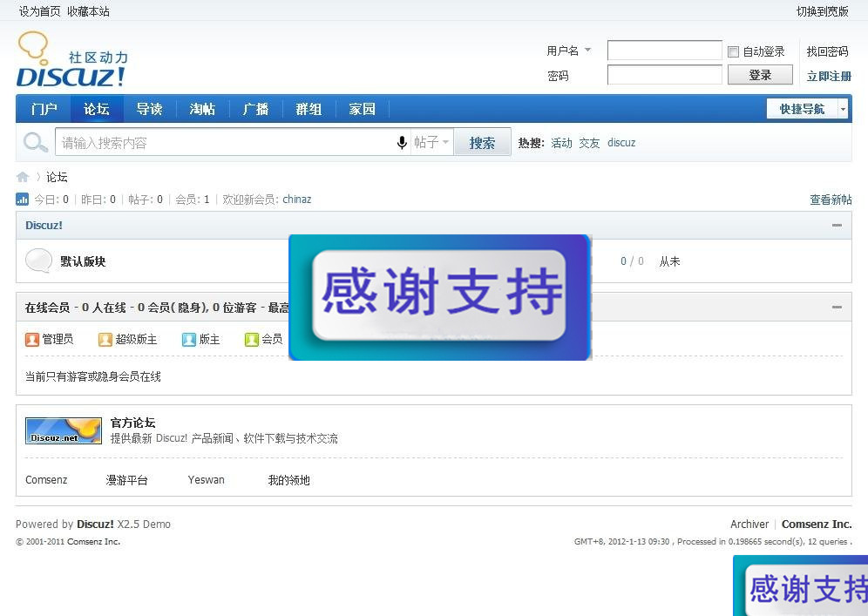Click the 查看新帖 link

831,200
